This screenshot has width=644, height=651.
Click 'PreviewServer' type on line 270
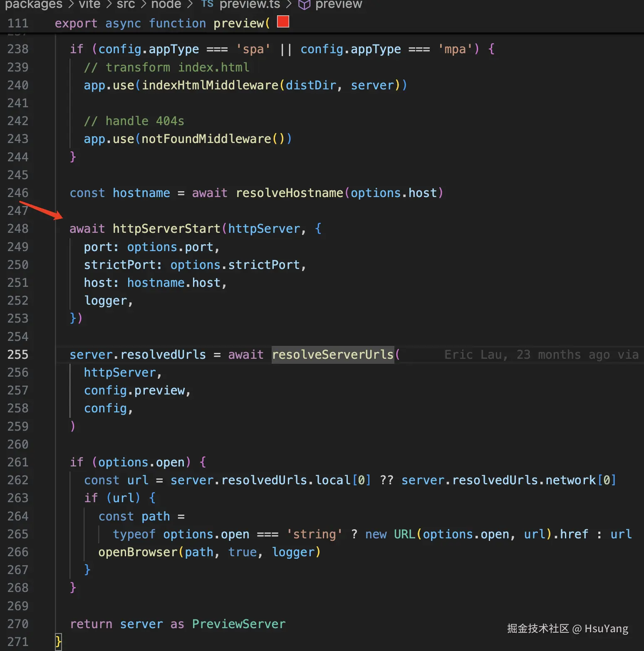point(239,624)
